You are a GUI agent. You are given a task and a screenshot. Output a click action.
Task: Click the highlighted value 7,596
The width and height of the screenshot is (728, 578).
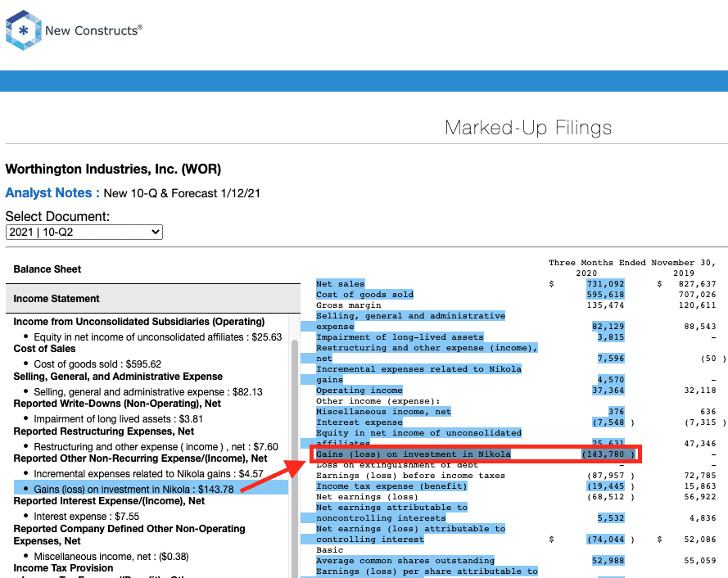point(611,359)
